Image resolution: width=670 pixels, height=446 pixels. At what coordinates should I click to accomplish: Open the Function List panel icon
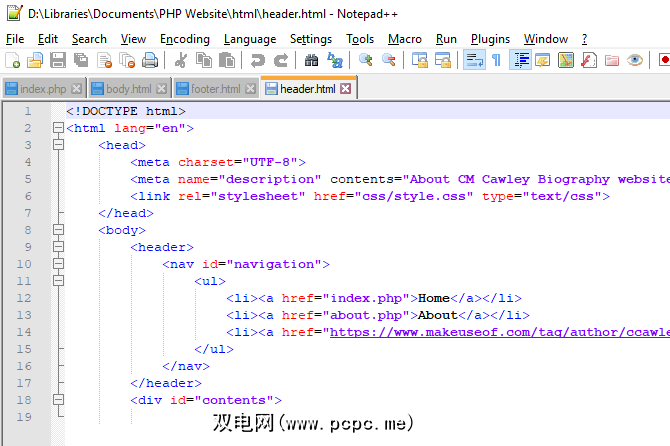[x=589, y=60]
